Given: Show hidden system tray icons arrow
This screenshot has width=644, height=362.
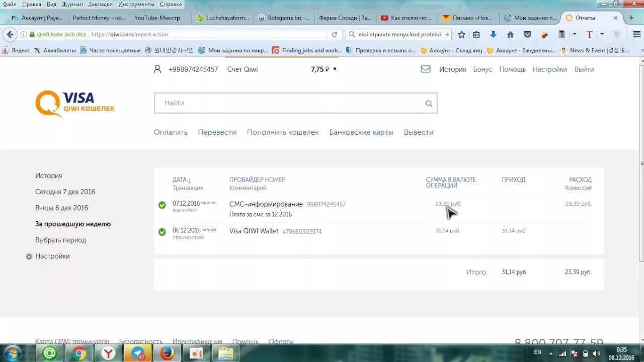Looking at the screenshot, I should coord(550,353).
